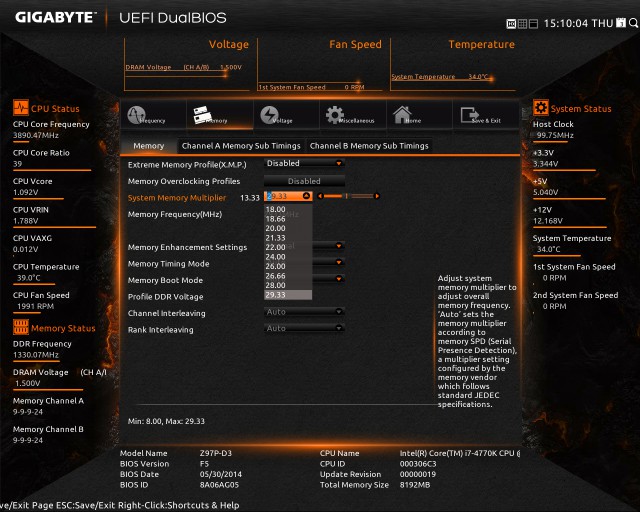Click the 1st System Fan Speed graph reading
This screenshot has width=640, height=512.
click(311, 87)
